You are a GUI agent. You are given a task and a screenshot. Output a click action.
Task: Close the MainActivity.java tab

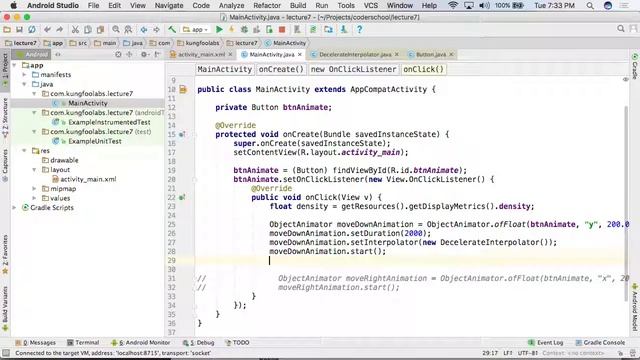(300, 54)
